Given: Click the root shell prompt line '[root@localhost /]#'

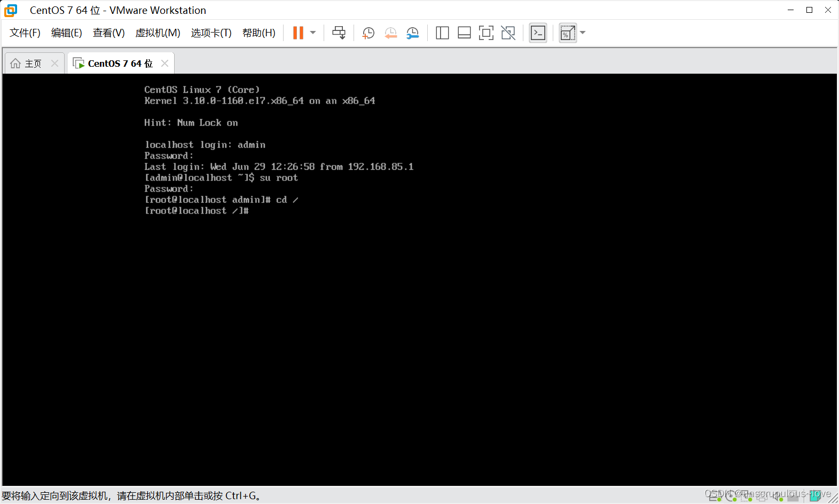Looking at the screenshot, I should (197, 211).
